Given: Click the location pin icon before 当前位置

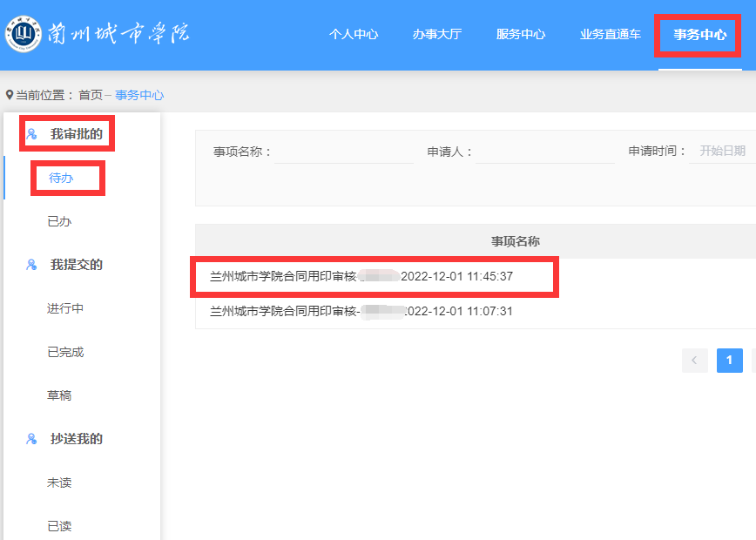Looking at the screenshot, I should coord(10,95).
